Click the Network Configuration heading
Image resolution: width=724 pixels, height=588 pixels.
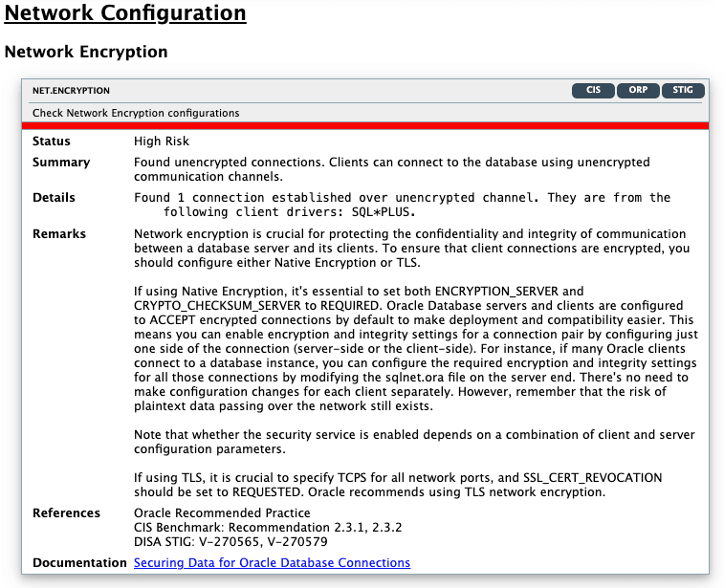125,13
